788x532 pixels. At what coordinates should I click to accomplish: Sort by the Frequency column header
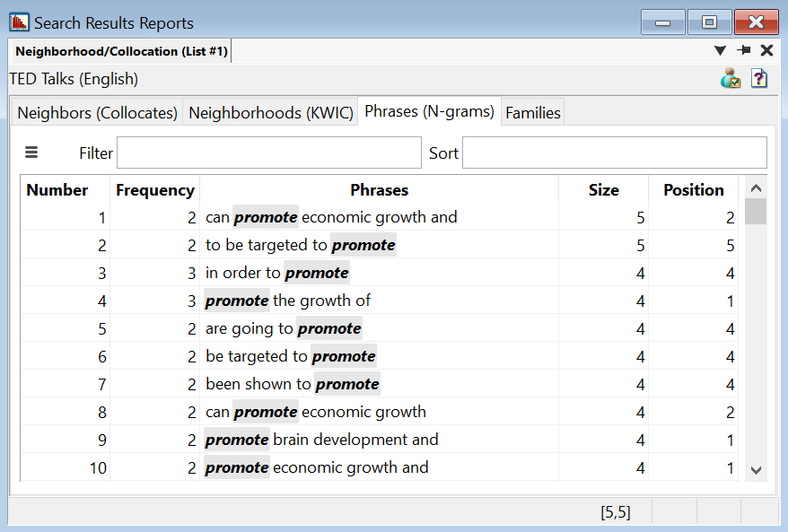154,190
